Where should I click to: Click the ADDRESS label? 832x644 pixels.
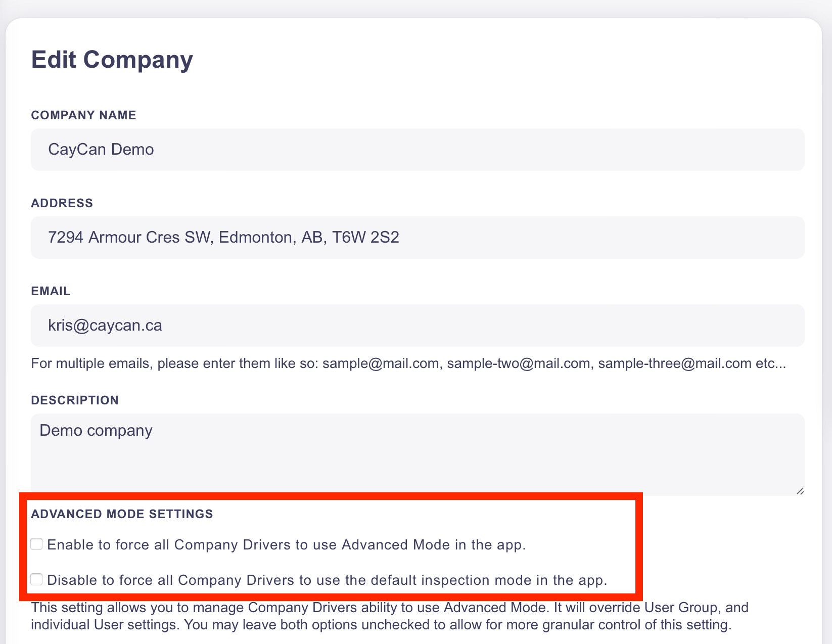(62, 203)
